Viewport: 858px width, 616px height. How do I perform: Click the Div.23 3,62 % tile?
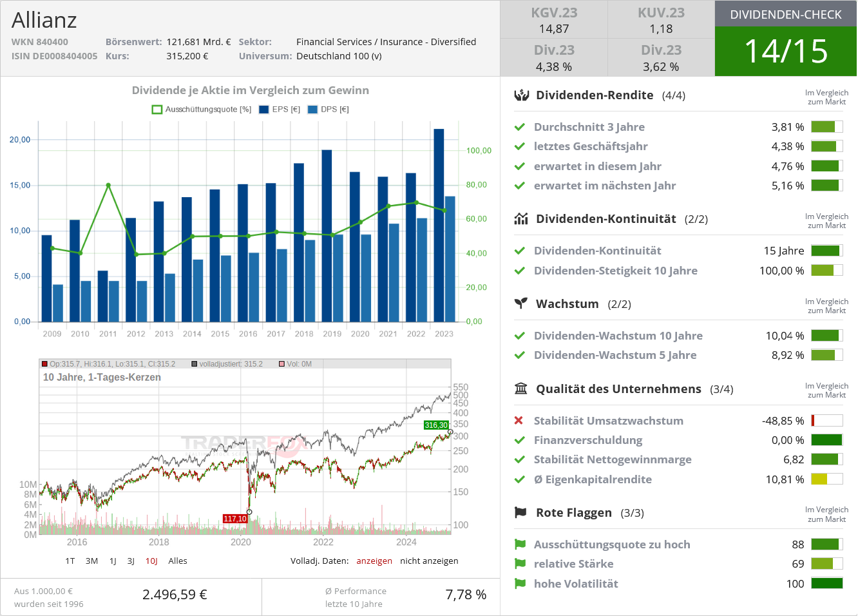click(661, 57)
